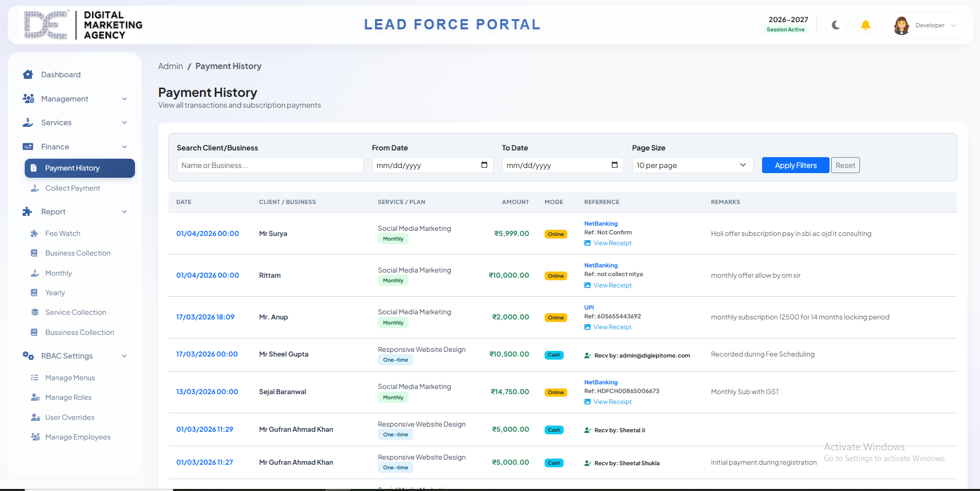Click the Reset button

click(x=845, y=165)
